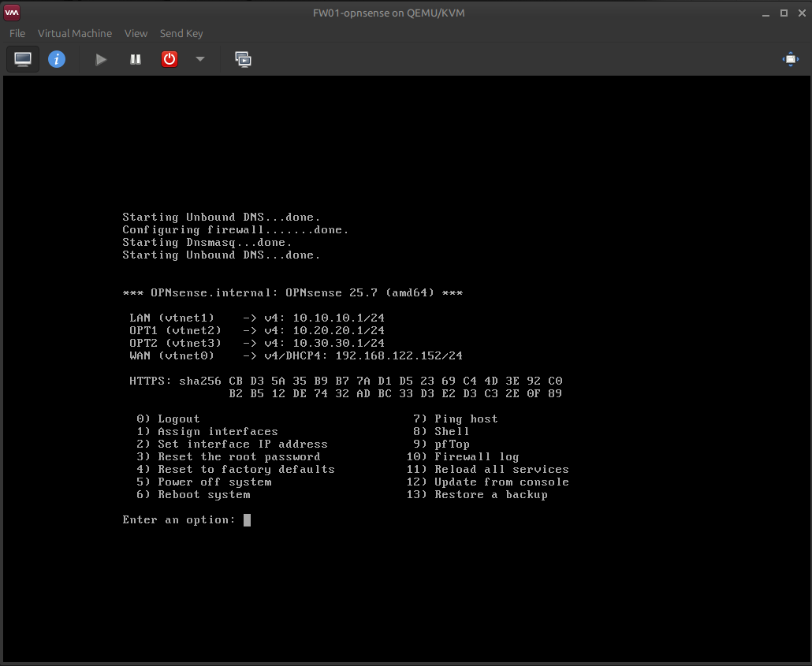812x666 pixels.
Task: Open the Send Key menu
Action: pos(181,33)
